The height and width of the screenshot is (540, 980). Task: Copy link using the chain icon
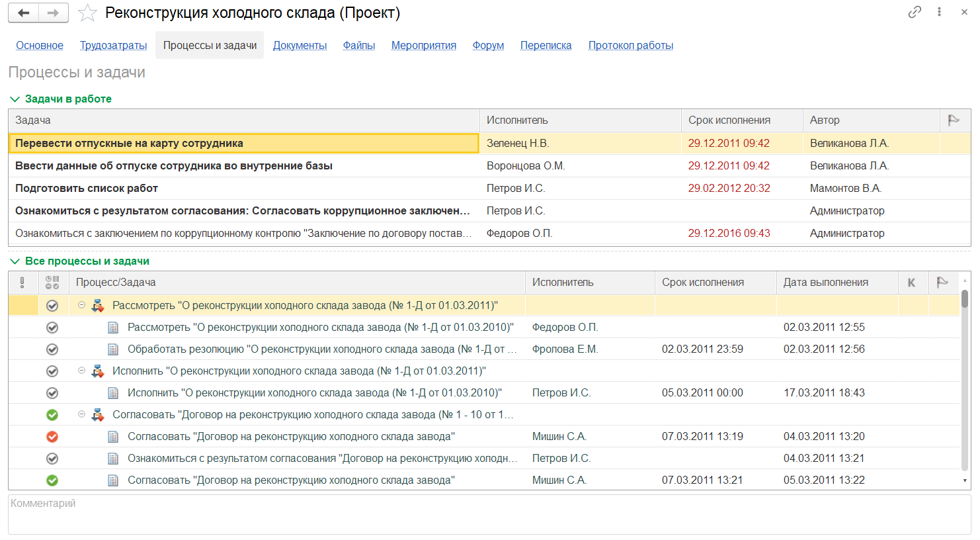tap(915, 12)
